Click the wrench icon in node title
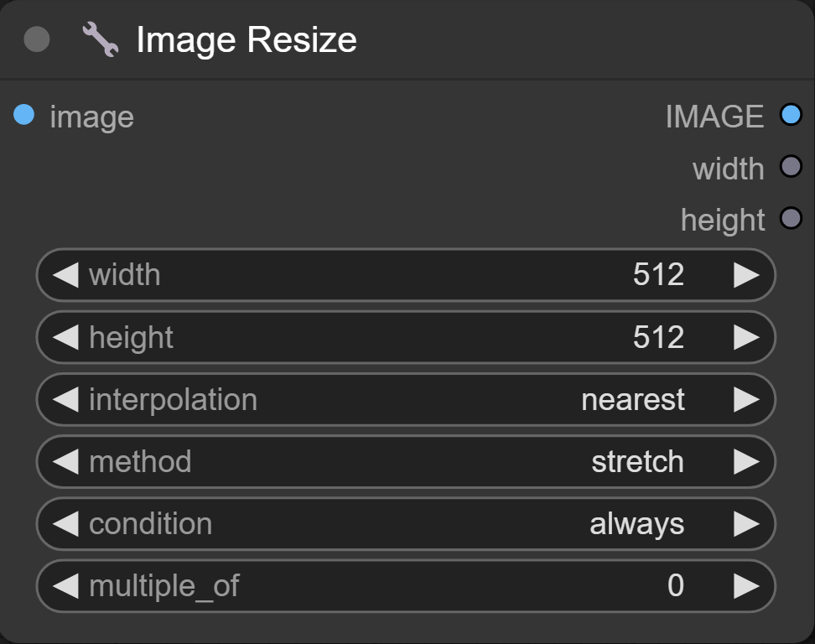Image resolution: width=815 pixels, height=644 pixels. tap(100, 39)
